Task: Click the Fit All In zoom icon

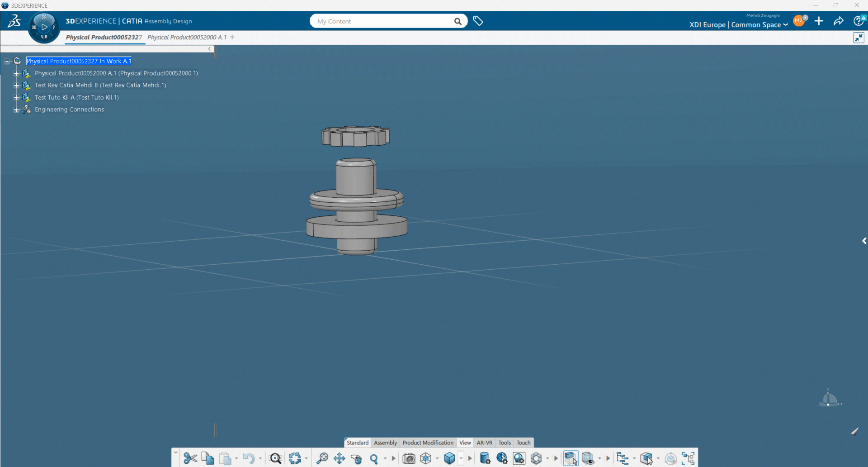Action: 276,458
